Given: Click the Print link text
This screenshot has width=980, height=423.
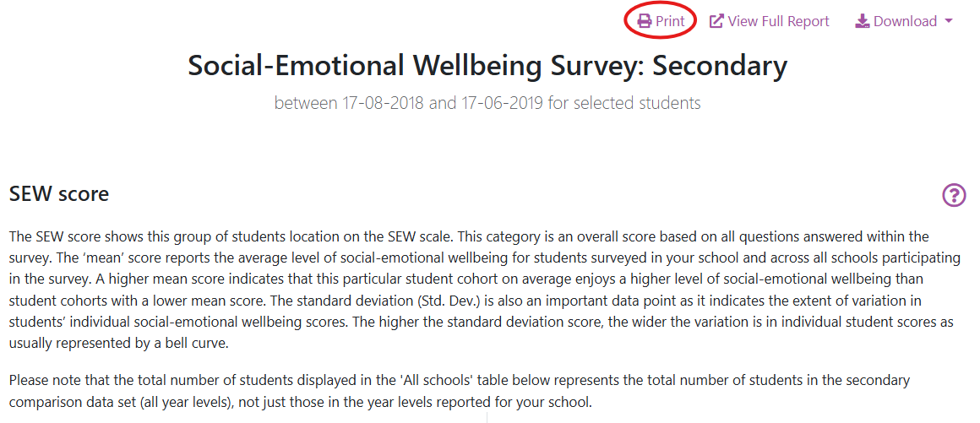Looking at the screenshot, I should click(x=670, y=22).
